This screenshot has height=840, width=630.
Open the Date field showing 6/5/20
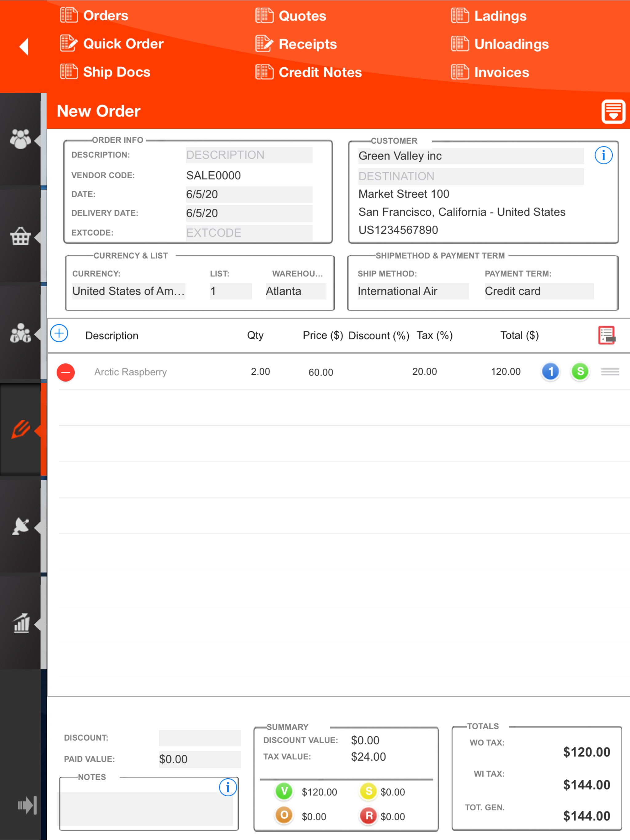pos(249,194)
